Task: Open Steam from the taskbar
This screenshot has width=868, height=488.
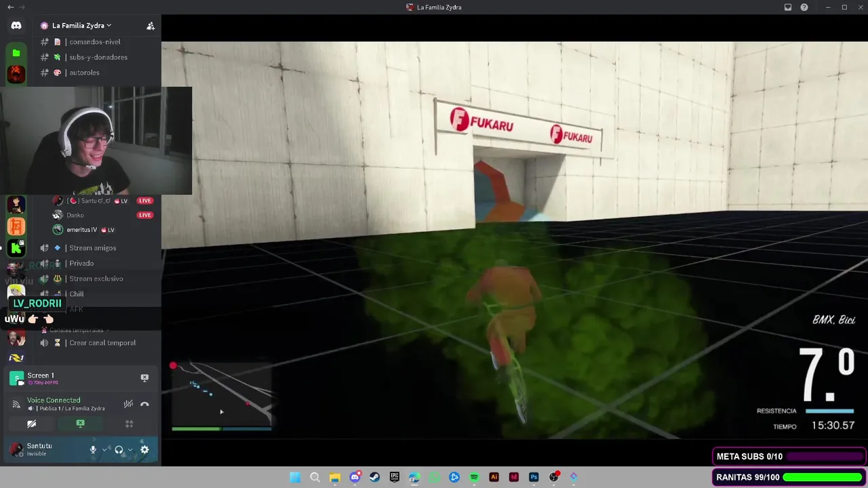Action: tap(374, 477)
